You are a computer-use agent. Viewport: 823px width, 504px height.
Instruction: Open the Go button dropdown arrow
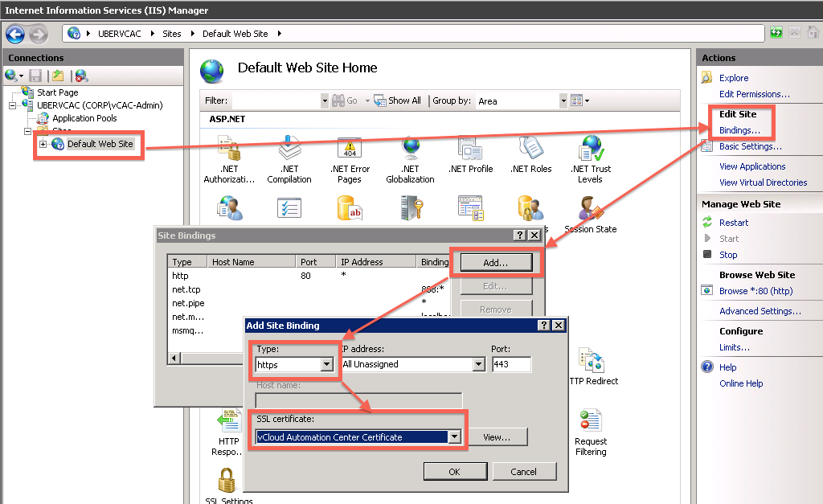pos(367,100)
